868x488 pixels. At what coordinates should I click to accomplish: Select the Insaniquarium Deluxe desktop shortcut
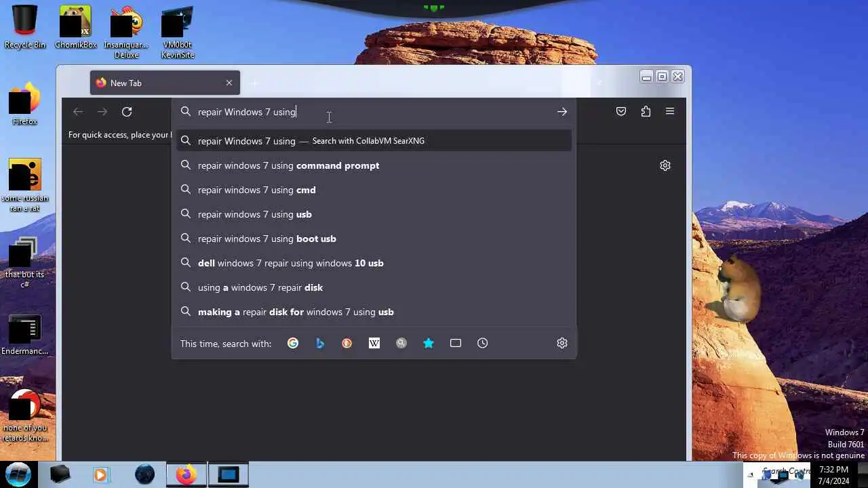125,33
